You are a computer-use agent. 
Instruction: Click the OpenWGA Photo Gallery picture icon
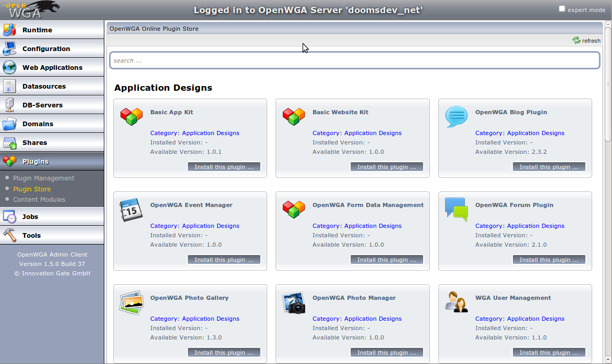point(131,302)
